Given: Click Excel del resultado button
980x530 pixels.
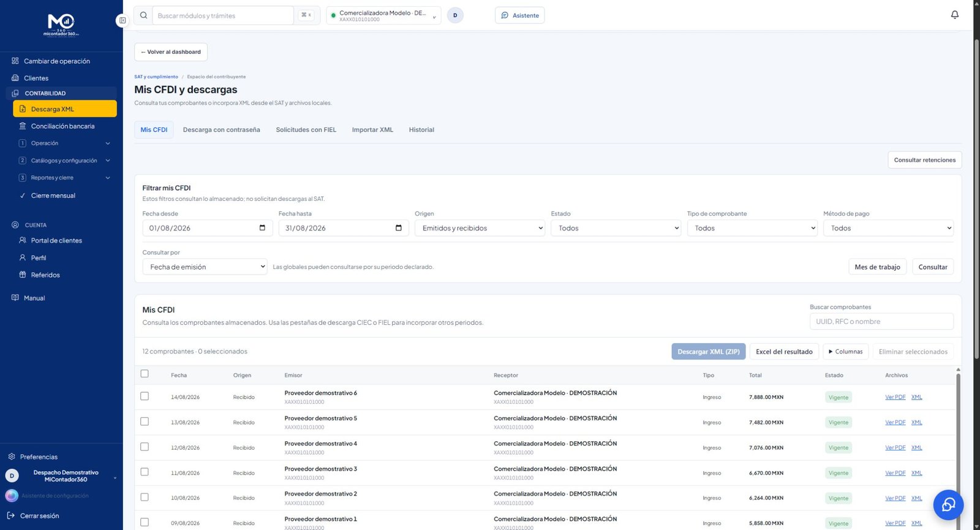Looking at the screenshot, I should [784, 352].
